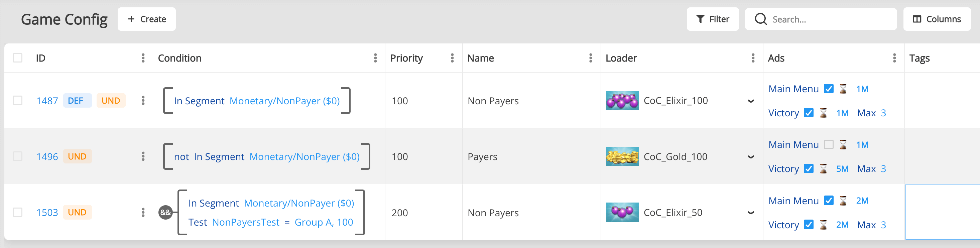Uncheck Victory ad checkbox in row 1487

tap(809, 113)
